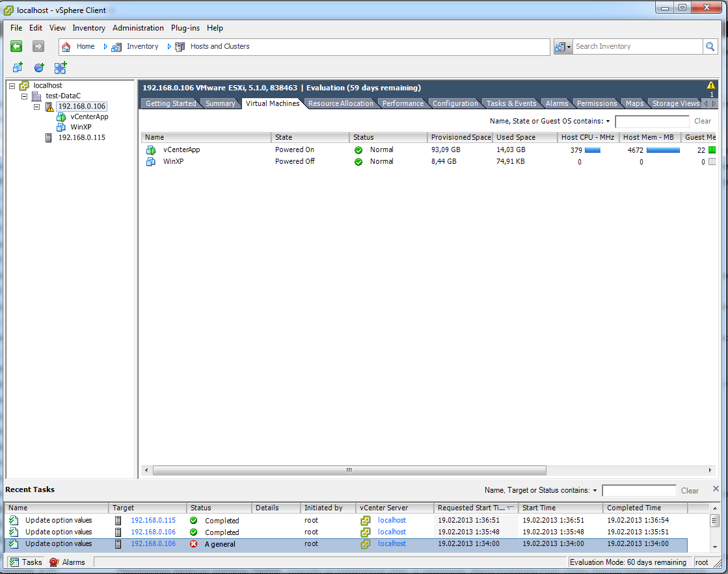Click the new virtual machine toolbar icon
The width and height of the screenshot is (728, 574).
(18, 68)
